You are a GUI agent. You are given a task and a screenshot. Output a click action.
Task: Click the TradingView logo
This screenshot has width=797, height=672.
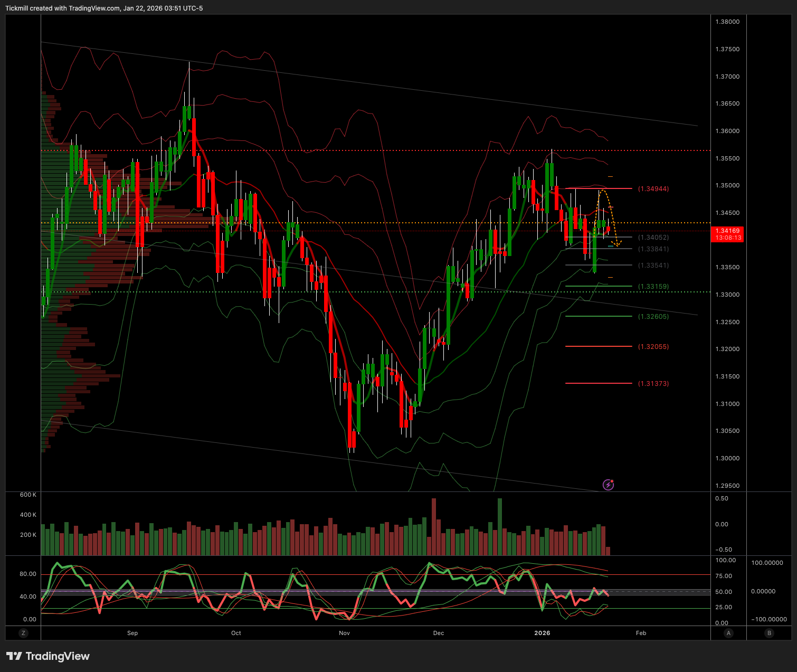point(48,656)
